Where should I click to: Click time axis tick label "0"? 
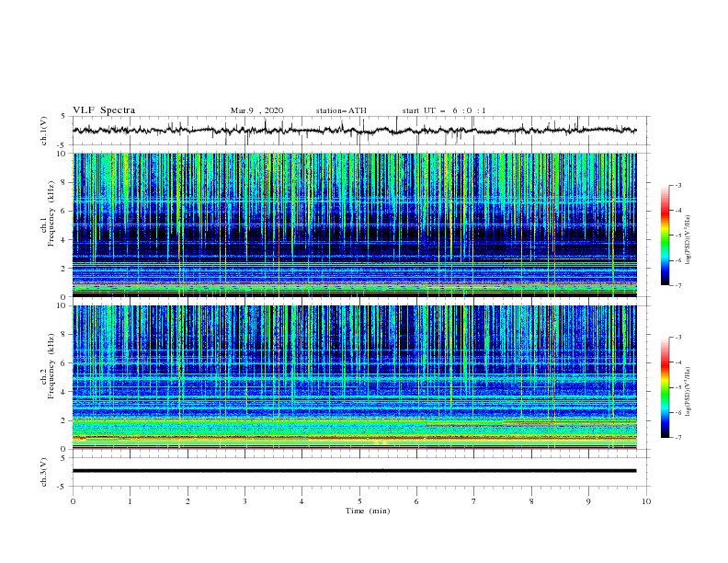click(73, 501)
